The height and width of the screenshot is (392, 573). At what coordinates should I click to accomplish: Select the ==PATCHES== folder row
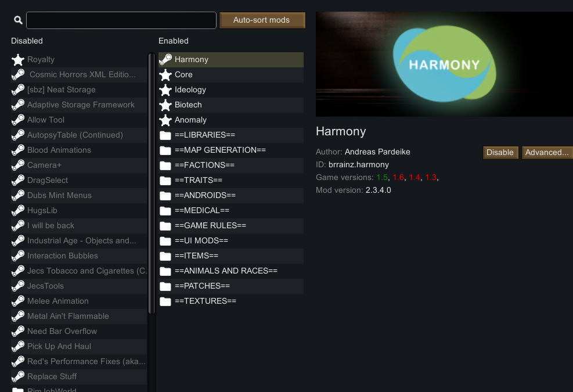[231, 286]
